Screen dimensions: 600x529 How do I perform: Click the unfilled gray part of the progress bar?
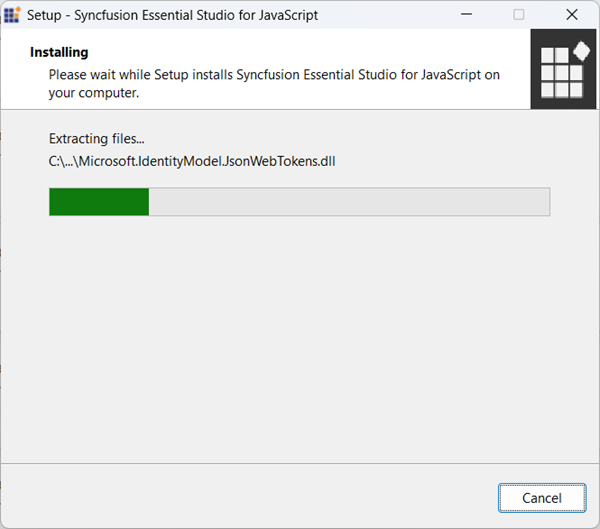[x=350, y=201]
